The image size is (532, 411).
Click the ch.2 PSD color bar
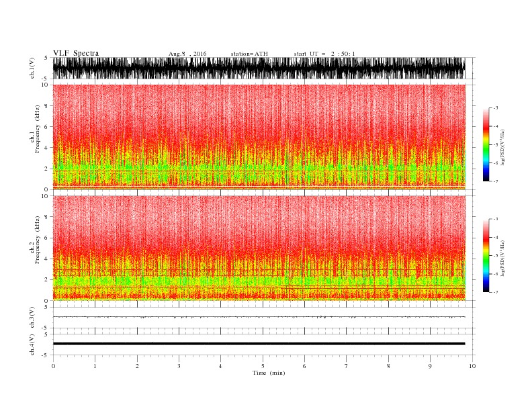486,256
